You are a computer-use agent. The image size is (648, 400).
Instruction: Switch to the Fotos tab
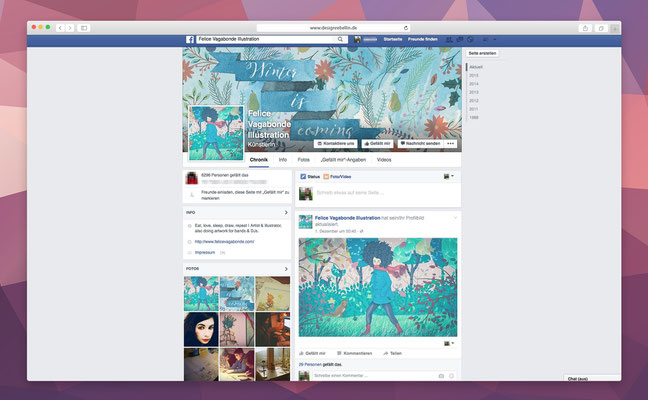(304, 160)
